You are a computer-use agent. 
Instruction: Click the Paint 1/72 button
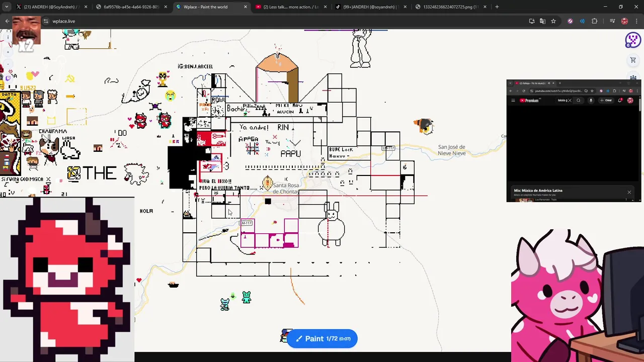[x=322, y=338]
